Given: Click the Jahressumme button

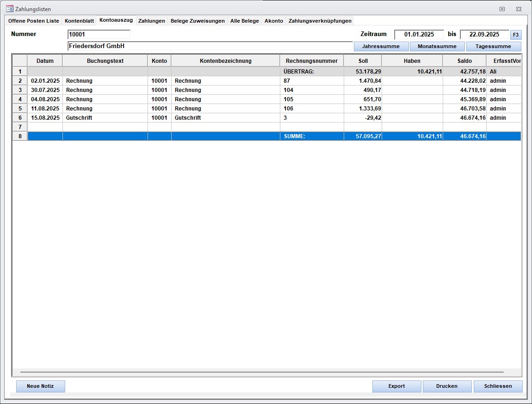Looking at the screenshot, I should (381, 46).
